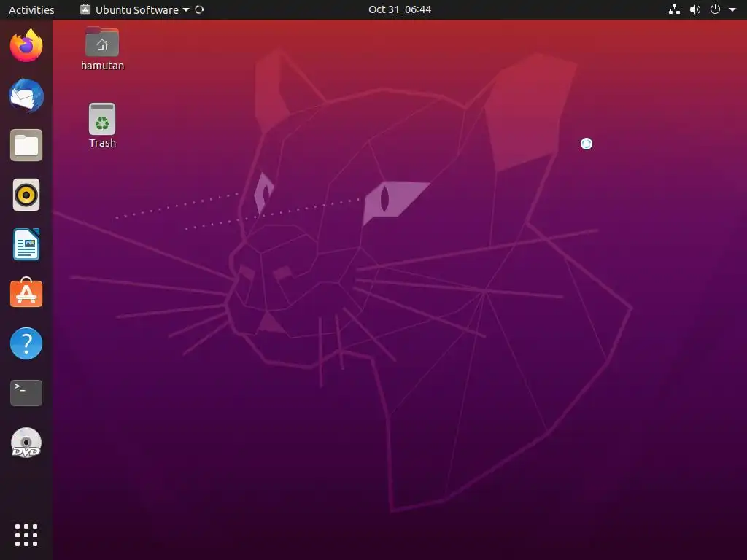This screenshot has width=747, height=560.
Task: Select the hamutan home folder icon
Action: [102, 42]
